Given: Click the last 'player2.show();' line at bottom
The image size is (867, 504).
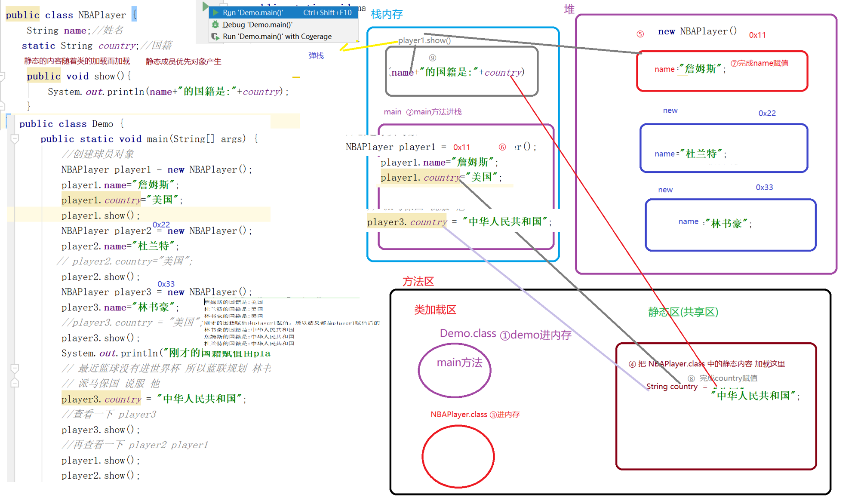Looking at the screenshot, I should (101, 476).
